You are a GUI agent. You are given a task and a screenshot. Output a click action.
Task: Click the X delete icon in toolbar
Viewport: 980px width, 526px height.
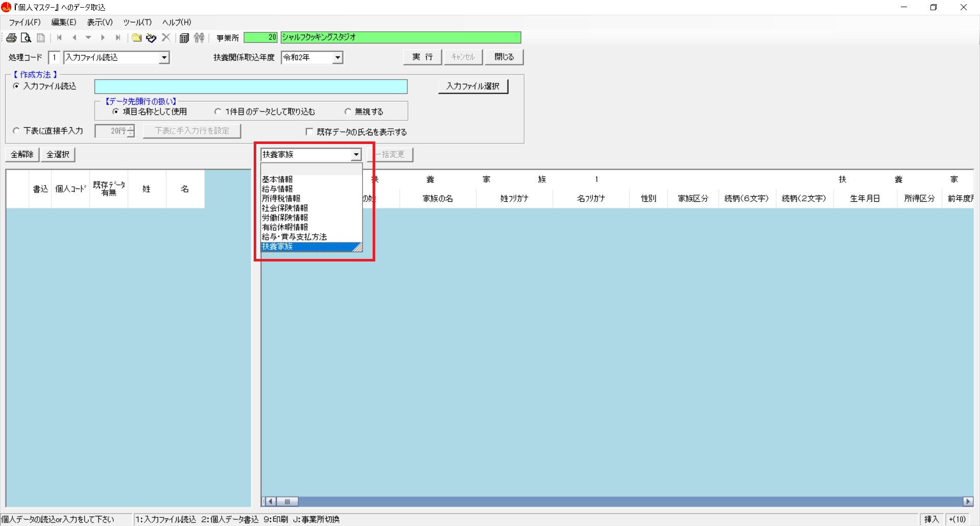166,38
